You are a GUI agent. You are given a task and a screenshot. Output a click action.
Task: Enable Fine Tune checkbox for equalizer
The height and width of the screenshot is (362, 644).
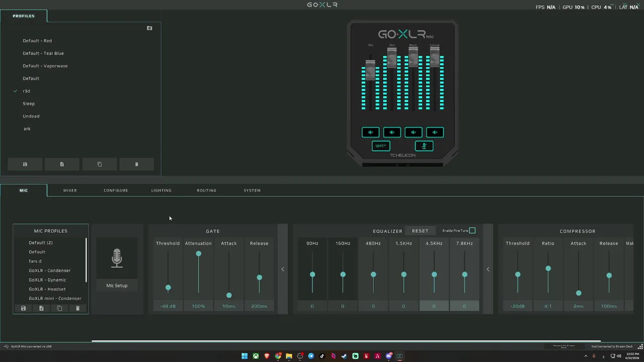coord(472,231)
